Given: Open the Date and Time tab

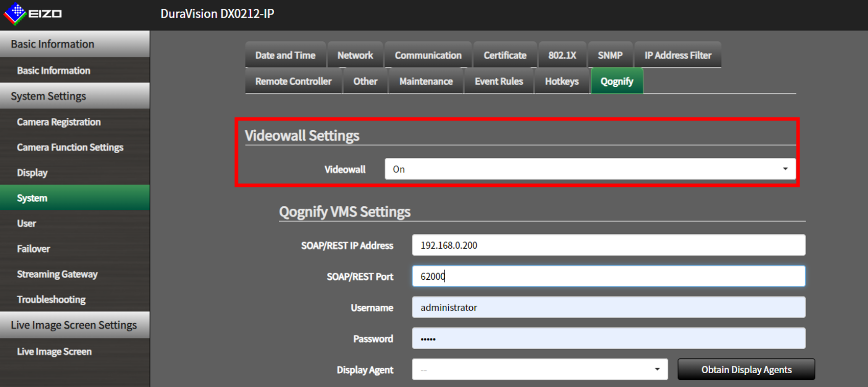Looking at the screenshot, I should [x=285, y=55].
